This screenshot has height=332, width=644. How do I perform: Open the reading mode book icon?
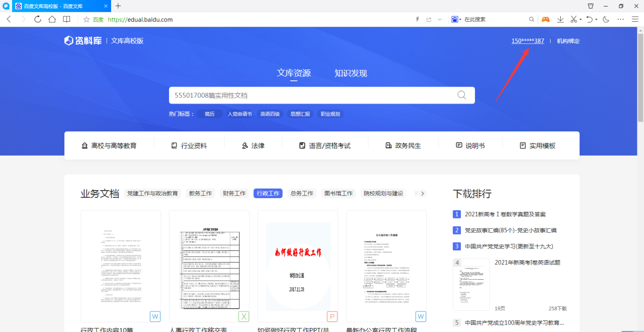[66, 19]
